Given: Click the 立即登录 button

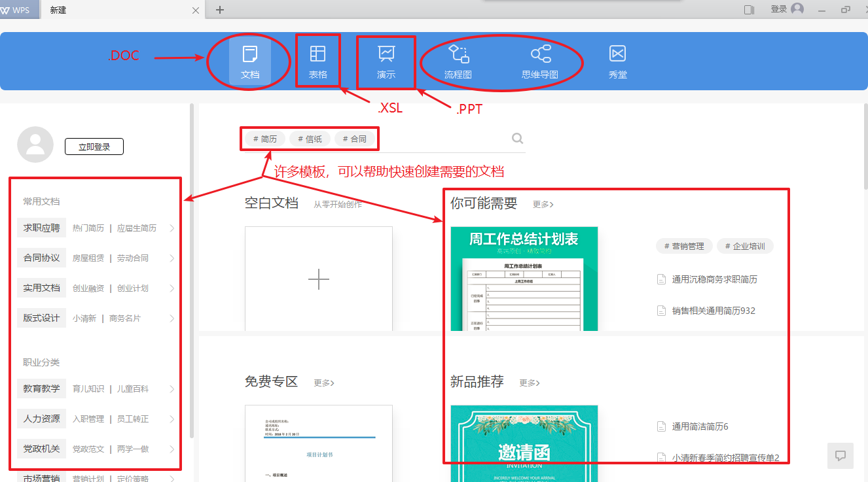Looking at the screenshot, I should click(94, 147).
